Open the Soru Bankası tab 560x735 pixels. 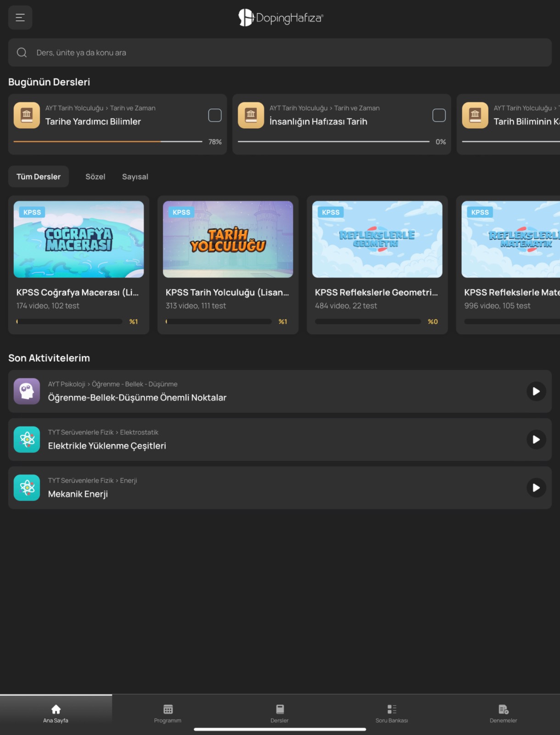click(x=392, y=714)
